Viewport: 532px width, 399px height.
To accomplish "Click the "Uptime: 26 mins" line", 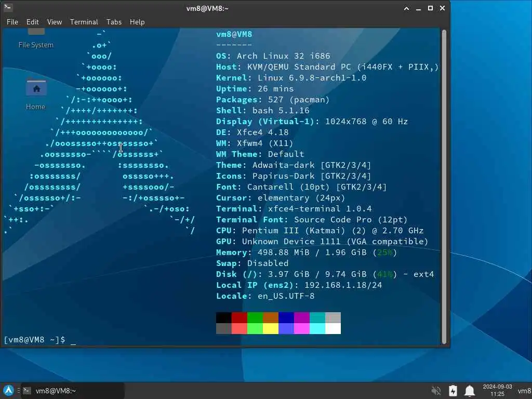I will (255, 88).
